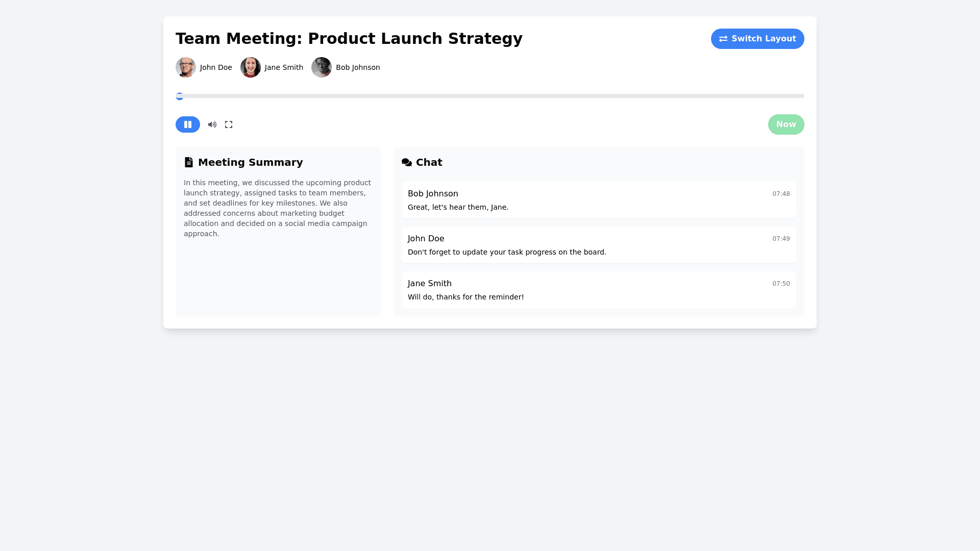Select John Doe's task reminder message
Image resolution: width=980 pixels, height=551 pixels.
[x=507, y=252]
